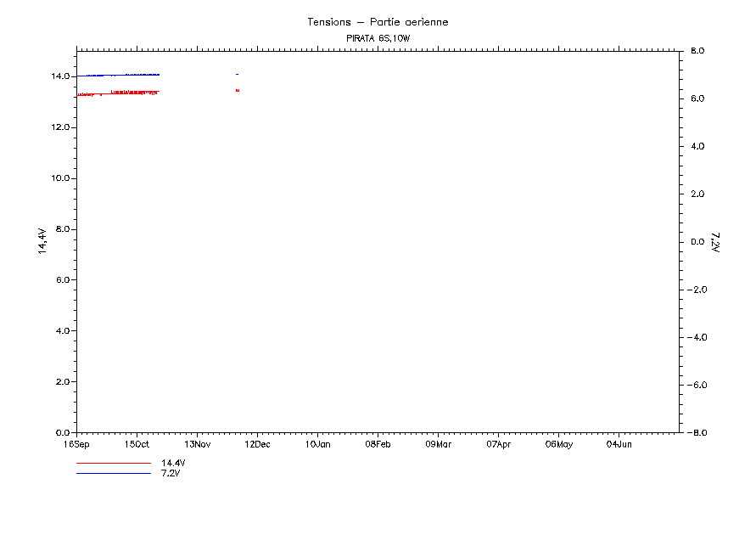
Task: Click the 06May date tick label
Action: (558, 444)
